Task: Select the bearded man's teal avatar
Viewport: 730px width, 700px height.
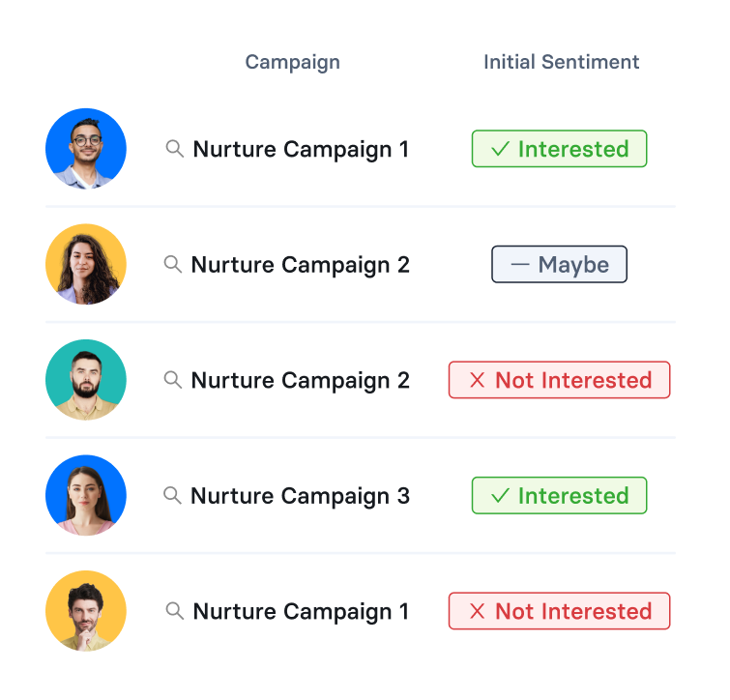Action: pyautogui.click(x=86, y=380)
